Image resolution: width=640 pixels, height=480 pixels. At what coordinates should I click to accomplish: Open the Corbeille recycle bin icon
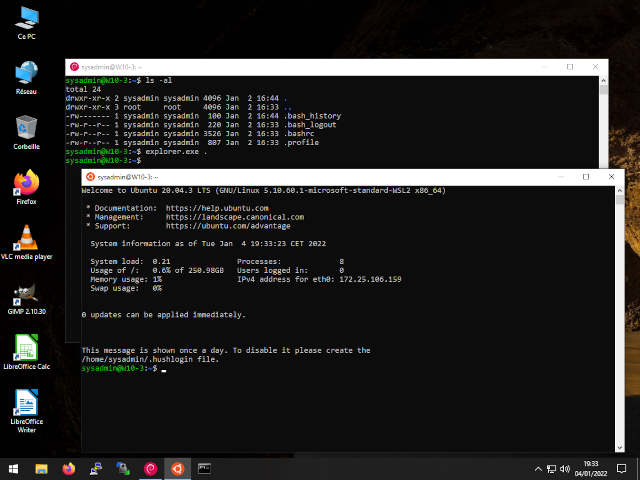click(x=27, y=132)
